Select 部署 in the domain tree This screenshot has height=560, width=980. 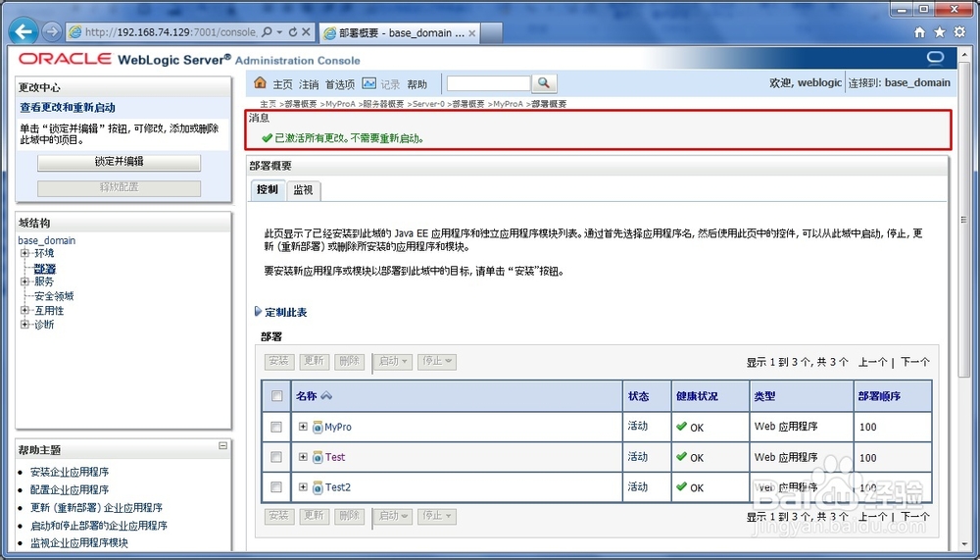pos(45,269)
